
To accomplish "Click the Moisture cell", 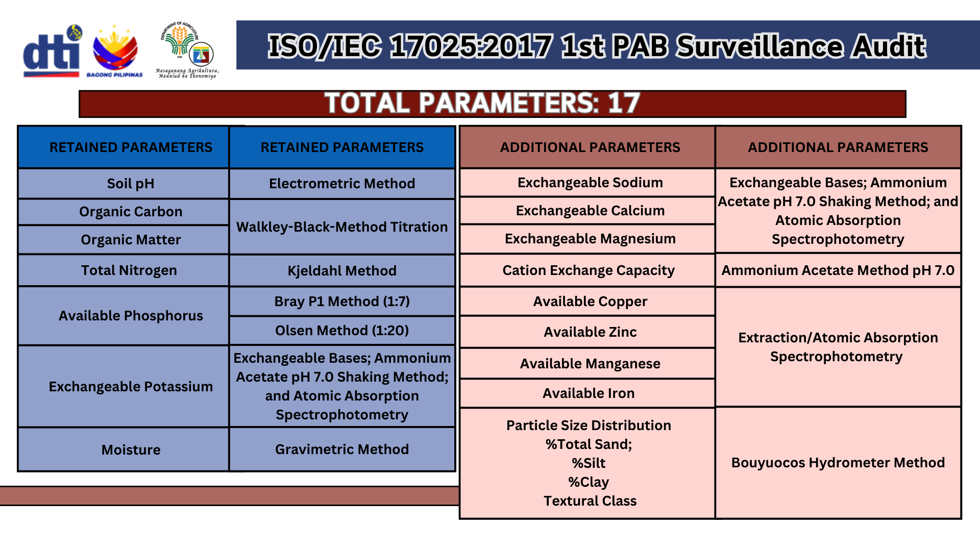I will [124, 449].
